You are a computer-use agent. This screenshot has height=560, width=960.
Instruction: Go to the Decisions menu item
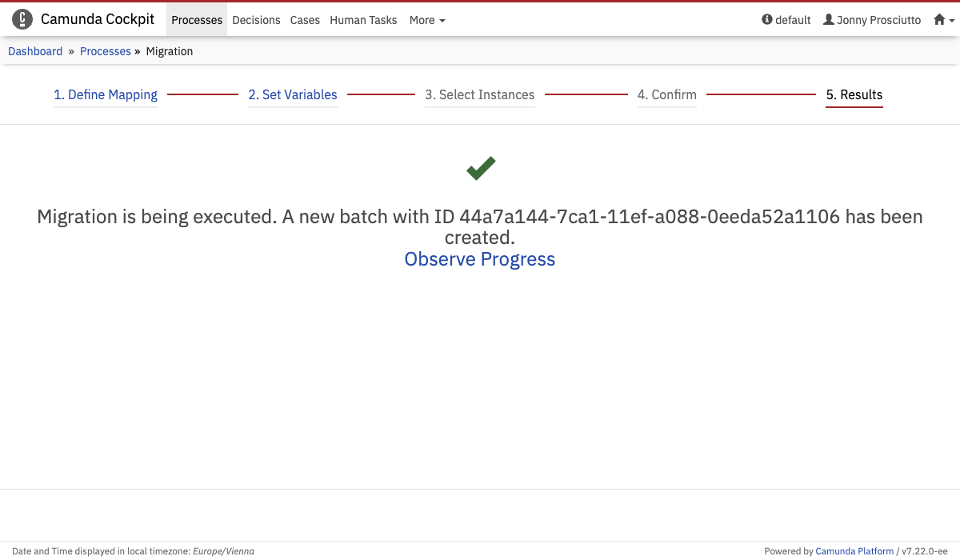coord(256,20)
